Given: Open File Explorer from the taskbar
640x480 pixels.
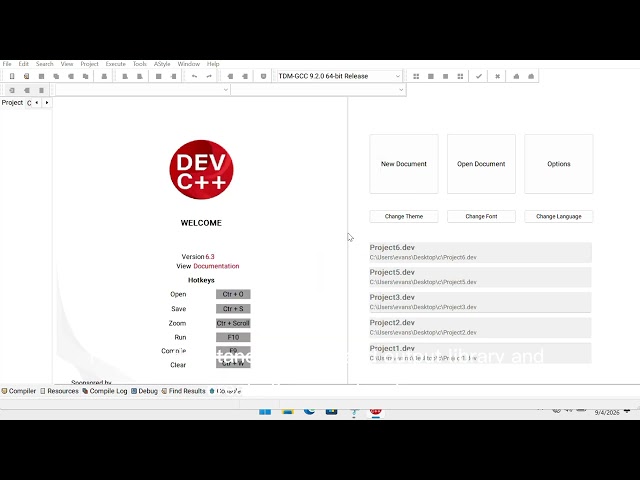Looking at the screenshot, I should (x=287, y=411).
